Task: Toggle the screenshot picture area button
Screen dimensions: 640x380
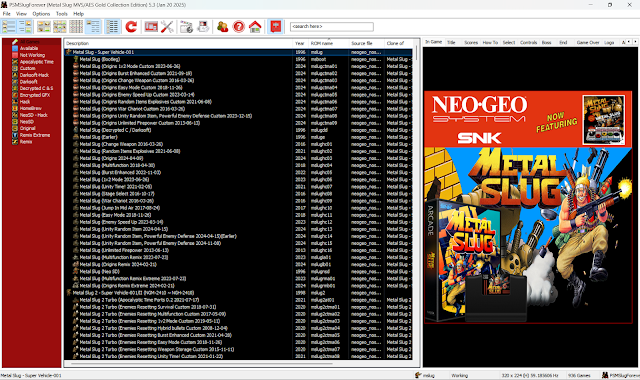Action: [x=24, y=27]
